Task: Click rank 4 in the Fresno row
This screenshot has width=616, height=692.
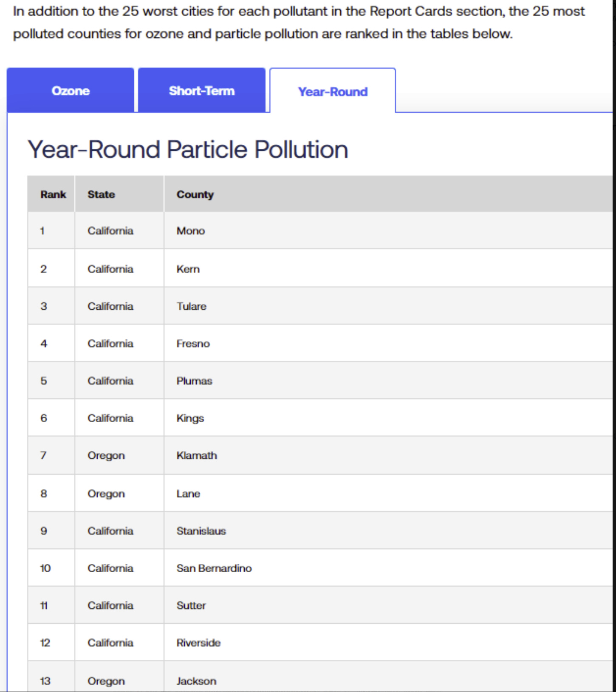Action: [43, 344]
